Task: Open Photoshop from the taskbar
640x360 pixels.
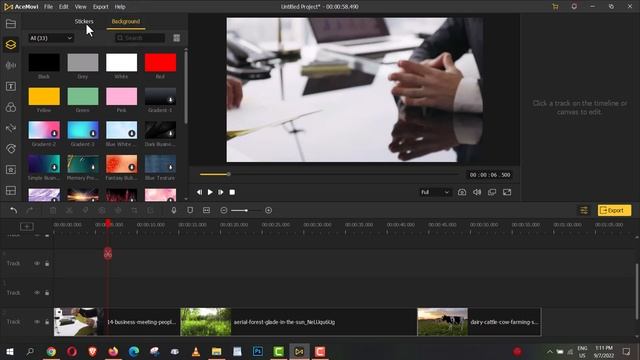Action: [258, 351]
